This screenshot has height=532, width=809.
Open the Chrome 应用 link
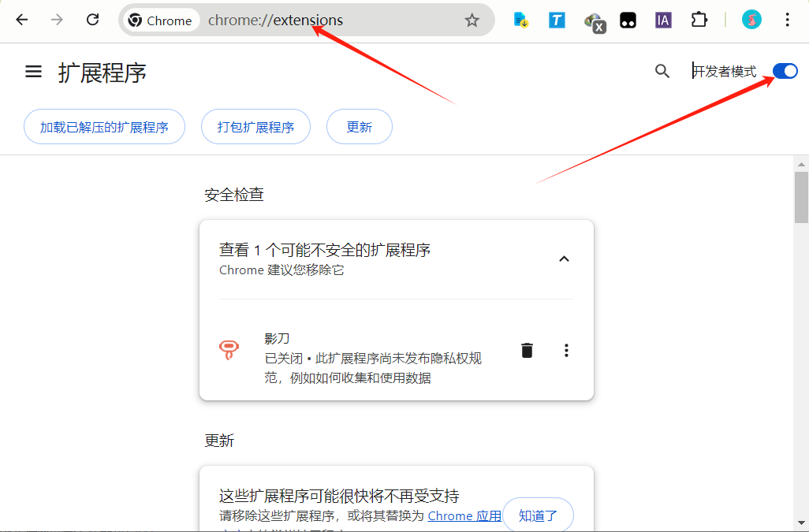(464, 516)
